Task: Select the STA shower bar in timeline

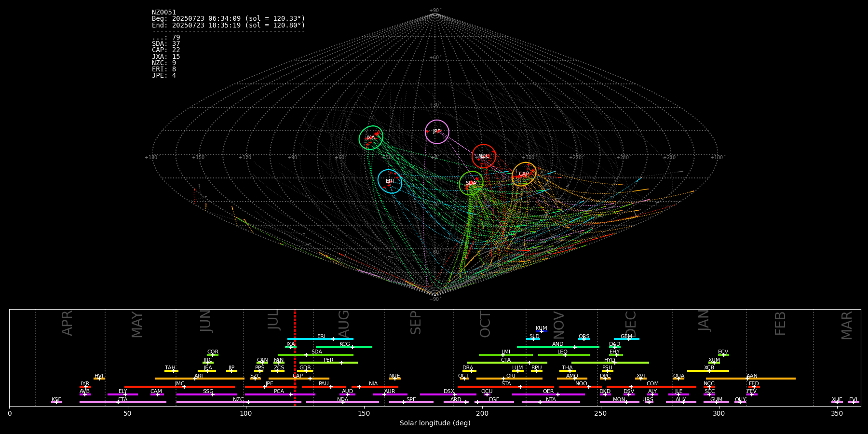Action: click(506, 386)
